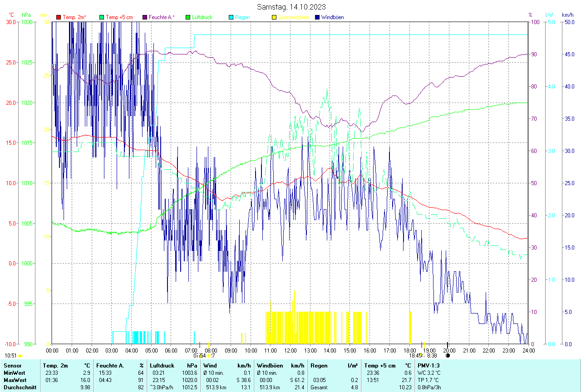The width and height of the screenshot is (581, 392).
Task: Click the Sensor header in the table
Action: pos(12,365)
